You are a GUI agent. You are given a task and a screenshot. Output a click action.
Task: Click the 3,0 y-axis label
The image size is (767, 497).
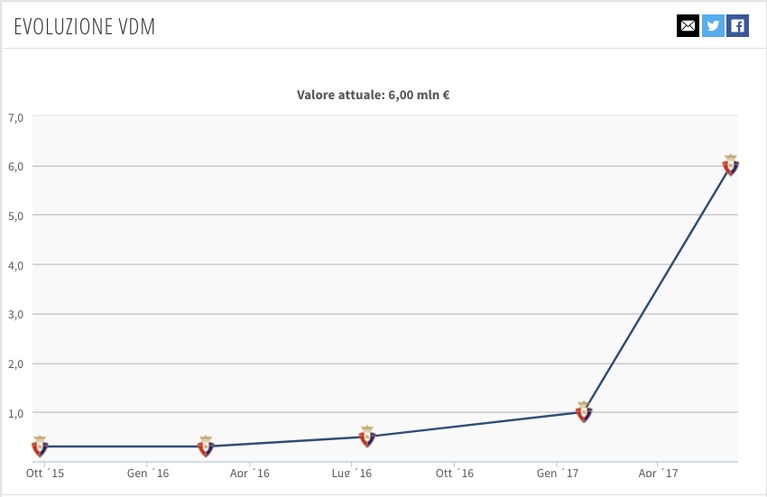16,315
